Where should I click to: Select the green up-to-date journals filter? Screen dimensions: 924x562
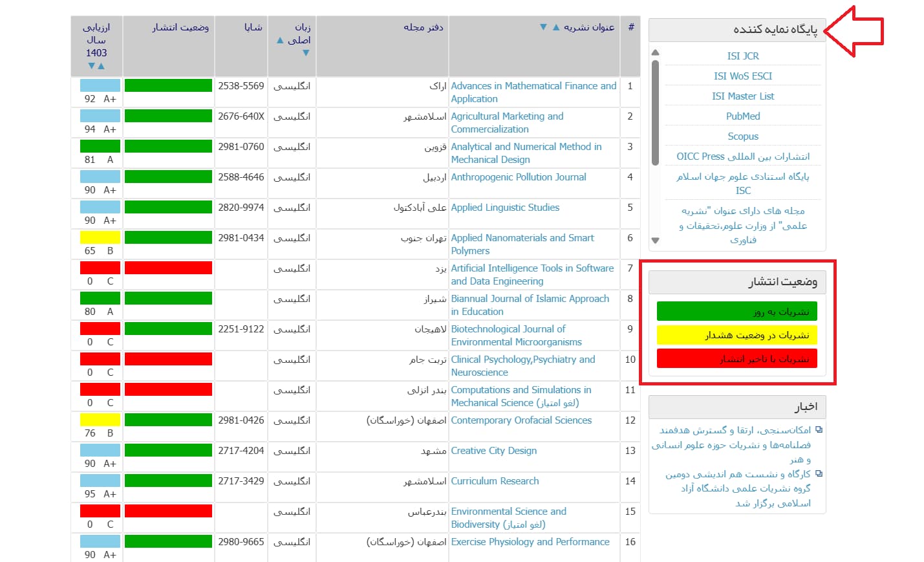click(x=737, y=312)
